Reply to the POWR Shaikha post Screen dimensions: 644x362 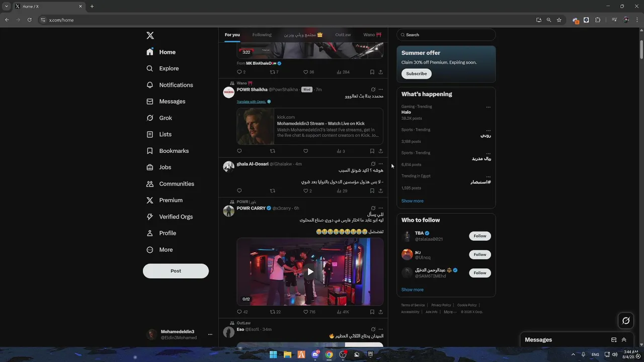239,151
